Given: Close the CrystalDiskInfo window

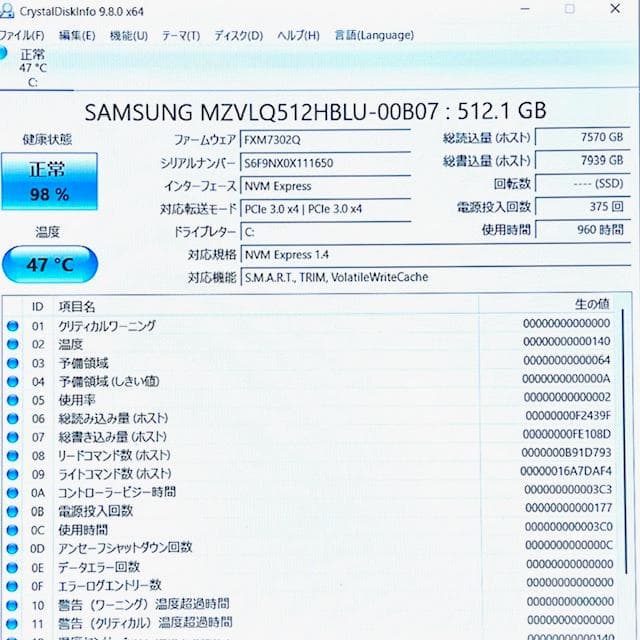Looking at the screenshot, I should (x=616, y=9).
